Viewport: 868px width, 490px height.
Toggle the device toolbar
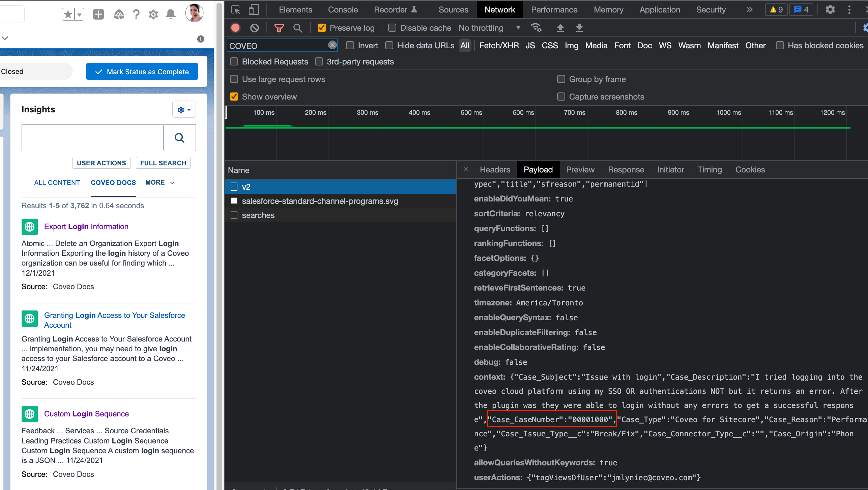254,9
